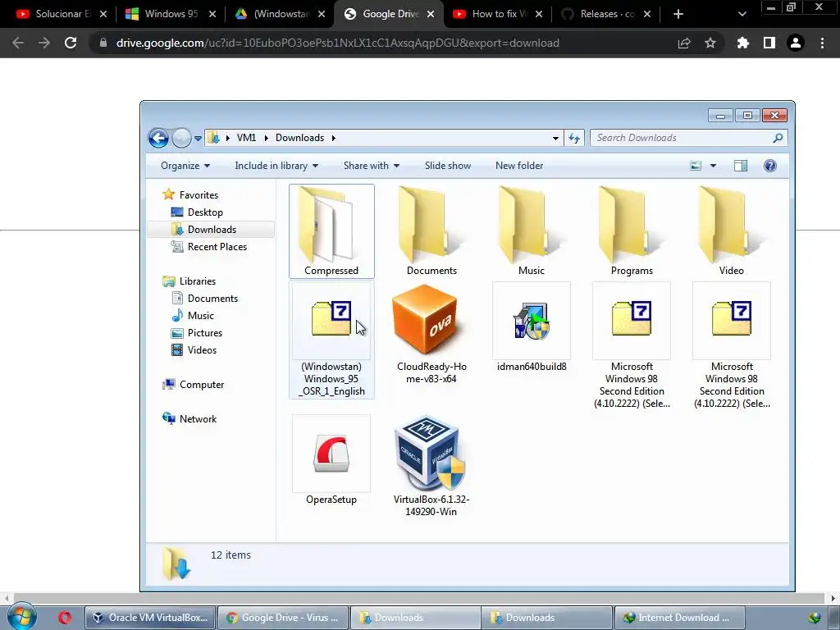Viewport: 840px width, 630px height.
Task: Open Google Drive - Virus taskbar button
Action: tap(283, 618)
